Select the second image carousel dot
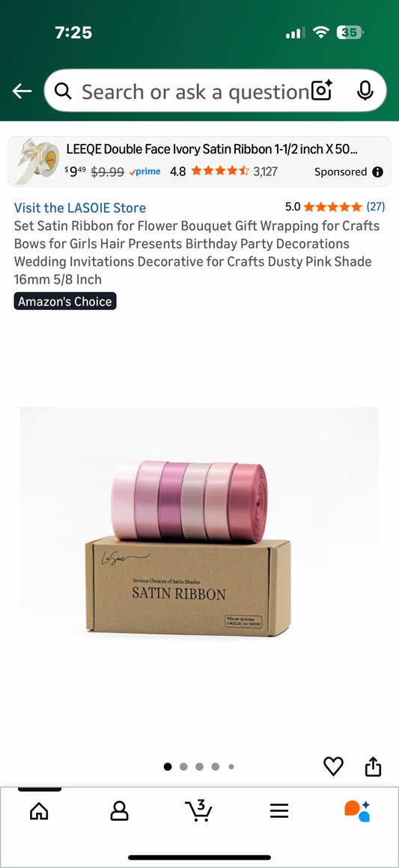The height and width of the screenshot is (868, 399). [183, 767]
